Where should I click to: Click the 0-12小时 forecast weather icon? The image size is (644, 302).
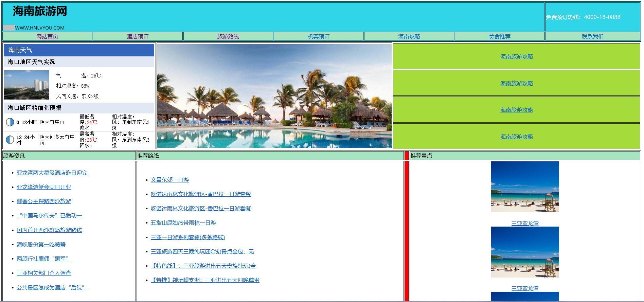(x=10, y=122)
